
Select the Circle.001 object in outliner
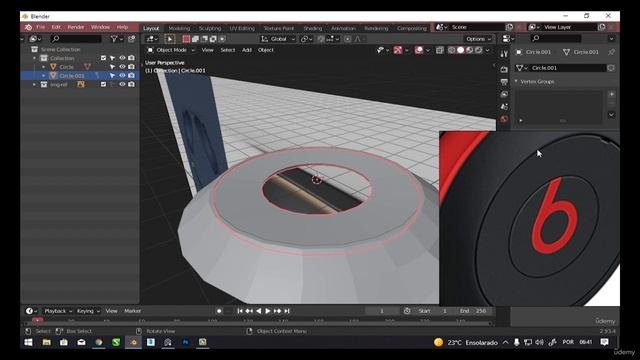click(71, 76)
